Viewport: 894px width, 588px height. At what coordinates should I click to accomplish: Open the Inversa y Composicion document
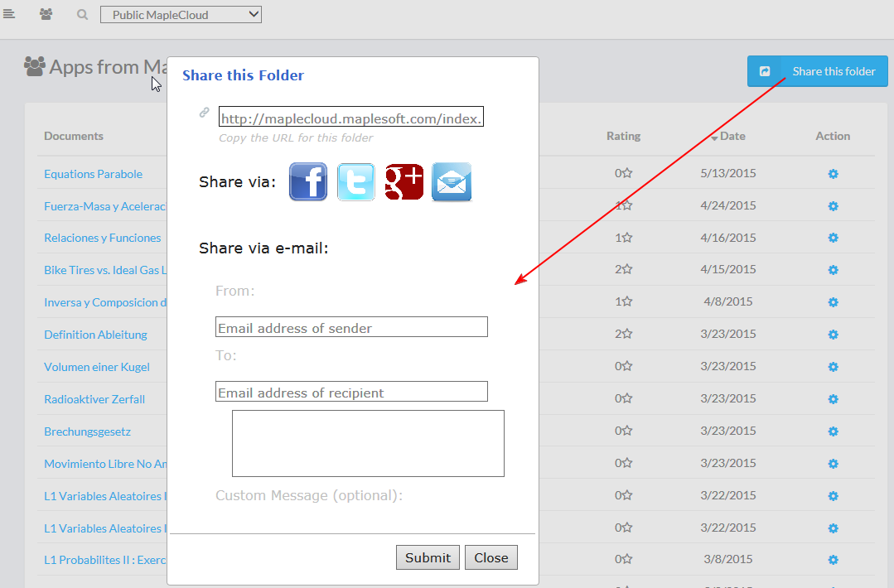pyautogui.click(x=105, y=302)
